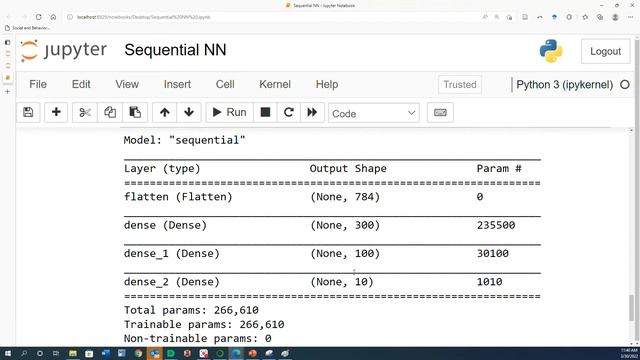
Task: Click the 'Output Shape' column header
Action: 348,169
